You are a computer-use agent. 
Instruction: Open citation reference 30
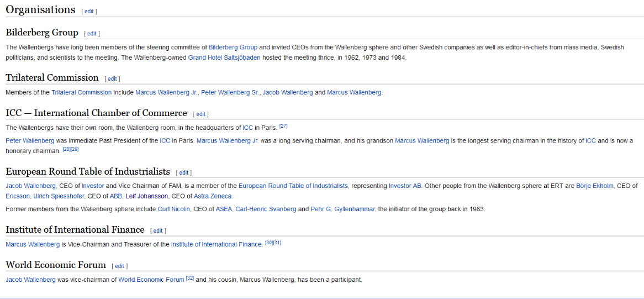click(x=268, y=243)
